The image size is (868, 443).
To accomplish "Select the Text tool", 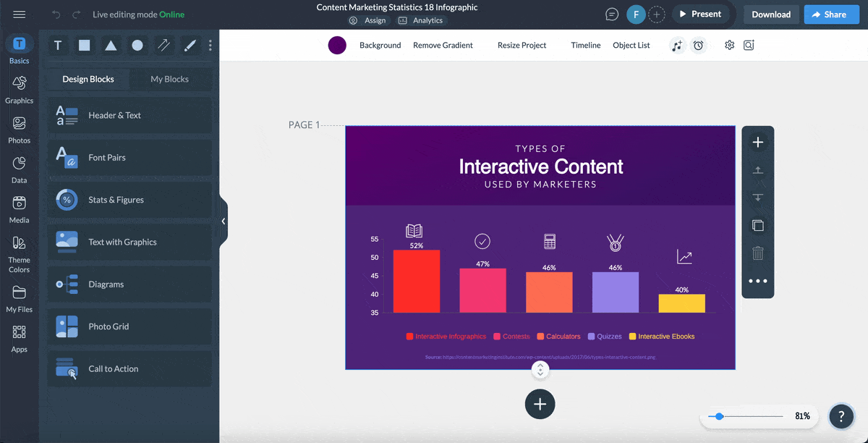I will (58, 45).
